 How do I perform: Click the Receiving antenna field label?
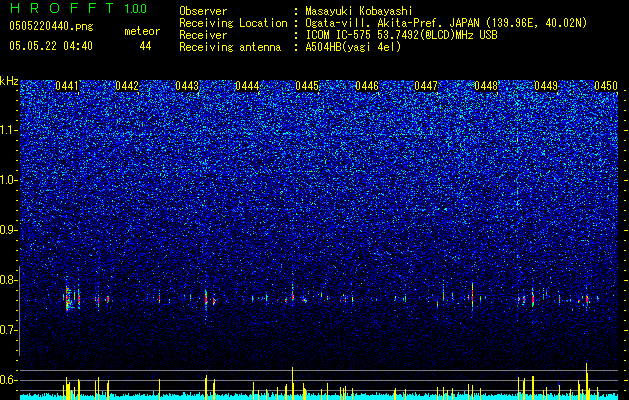[x=230, y=47]
